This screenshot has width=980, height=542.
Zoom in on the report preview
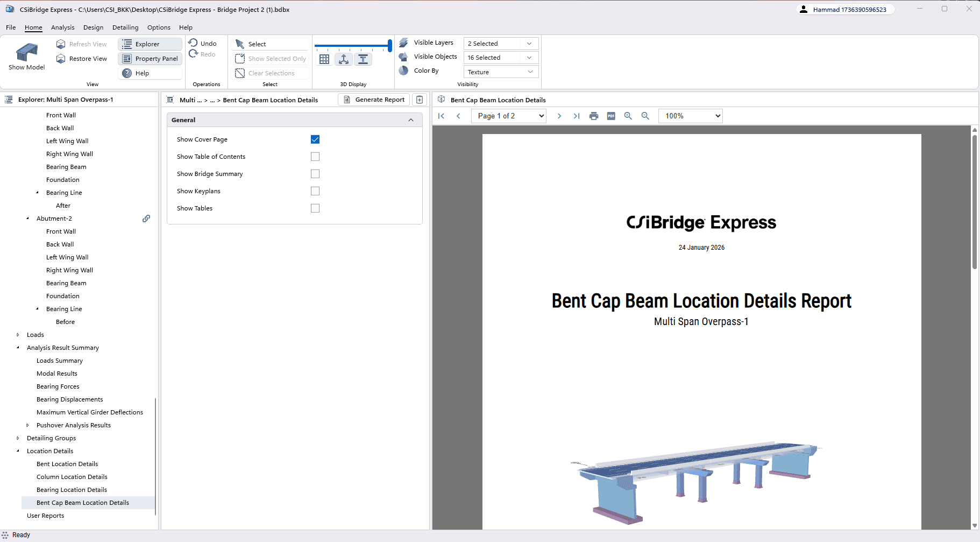pyautogui.click(x=628, y=116)
